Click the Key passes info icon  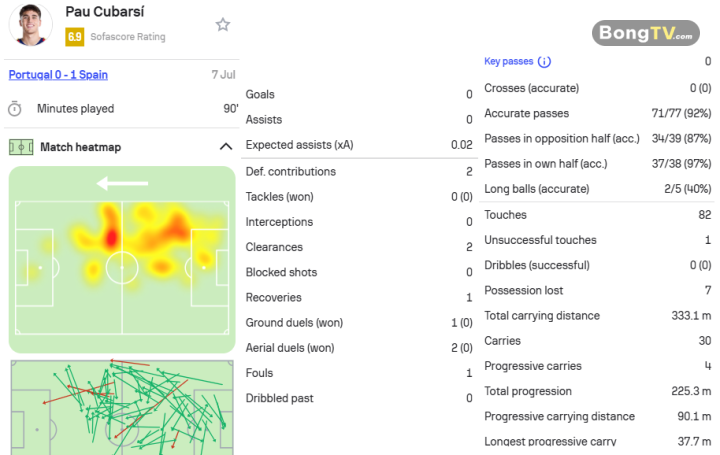coord(544,62)
